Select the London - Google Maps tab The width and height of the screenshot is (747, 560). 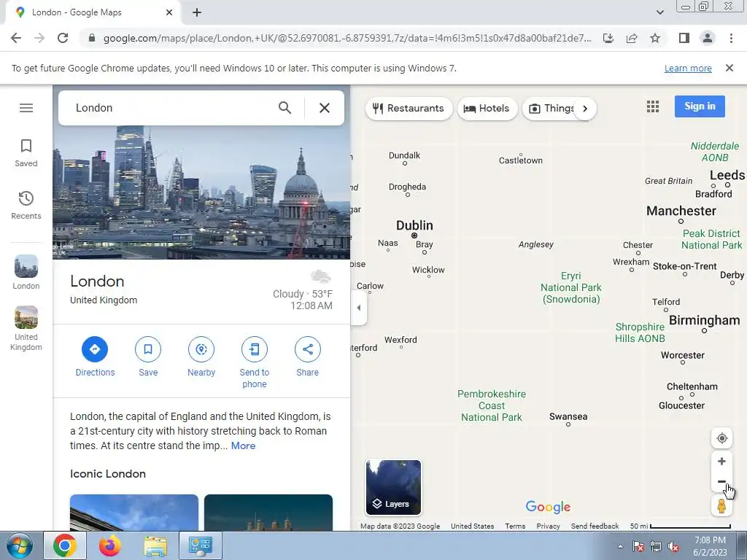[93, 12]
